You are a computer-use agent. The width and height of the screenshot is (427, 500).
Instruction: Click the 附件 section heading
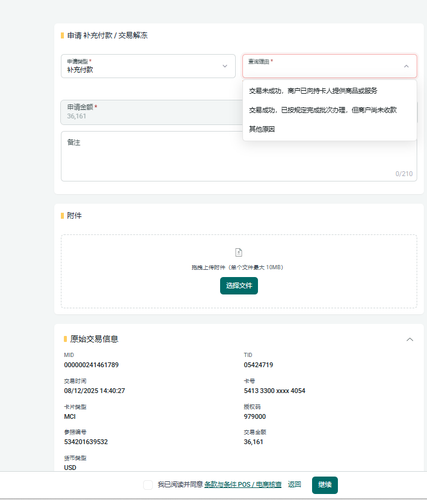tap(74, 216)
